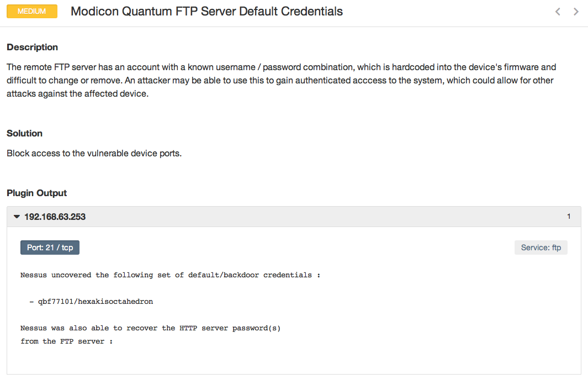The image size is (588, 379).
Task: Click the host count number 1
Action: click(569, 217)
